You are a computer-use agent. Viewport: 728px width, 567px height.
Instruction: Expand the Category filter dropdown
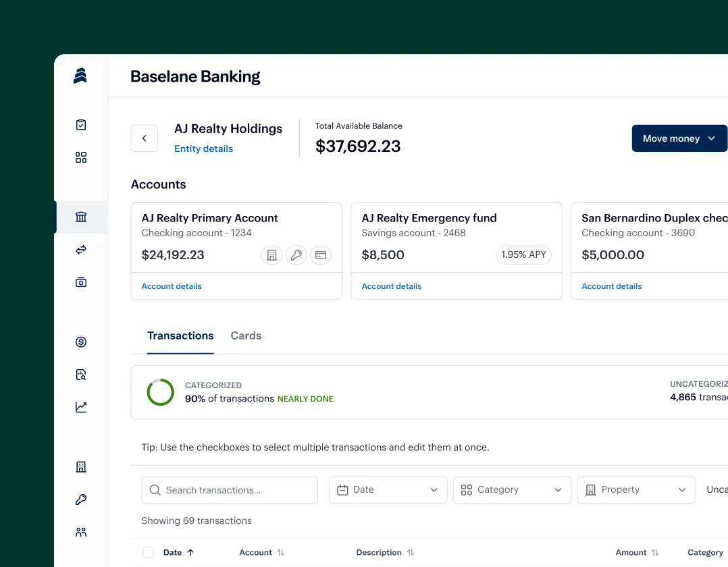point(512,490)
